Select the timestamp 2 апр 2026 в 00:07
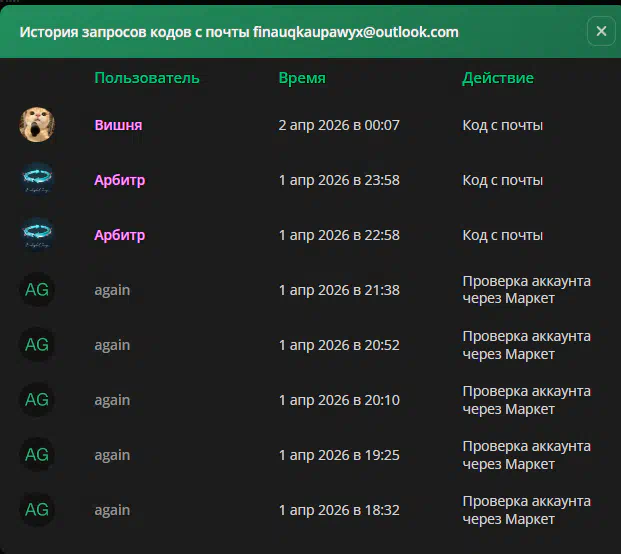 [339, 125]
